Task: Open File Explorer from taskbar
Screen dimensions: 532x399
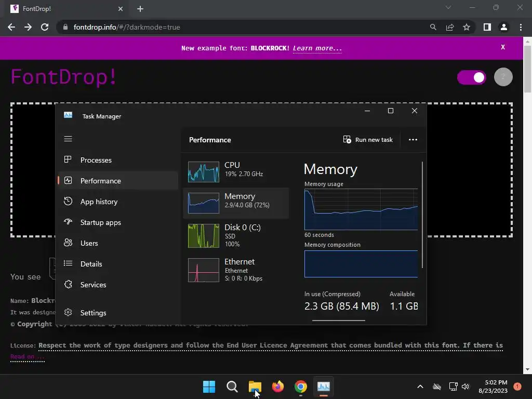Action: point(255,387)
